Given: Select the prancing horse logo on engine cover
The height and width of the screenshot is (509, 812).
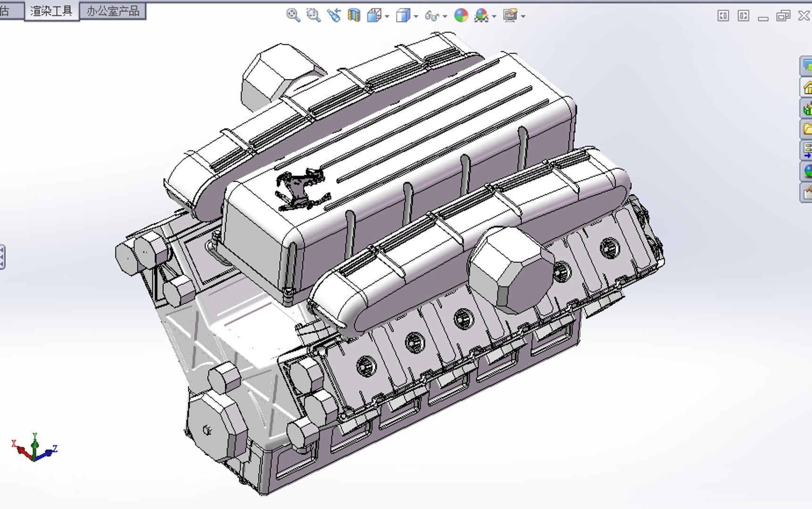Looking at the screenshot, I should point(302,189).
